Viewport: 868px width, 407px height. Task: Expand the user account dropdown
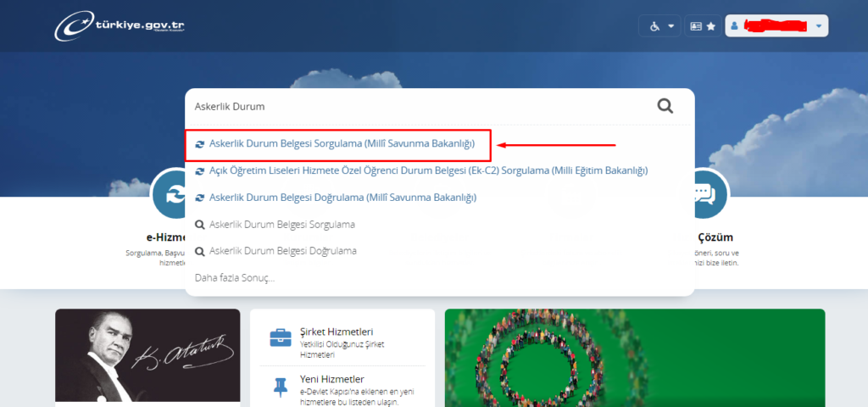pos(818,26)
